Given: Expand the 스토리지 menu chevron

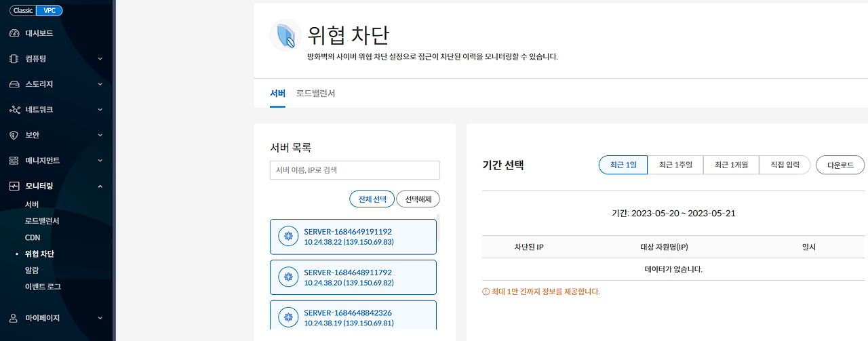Looking at the screenshot, I should coord(100,84).
